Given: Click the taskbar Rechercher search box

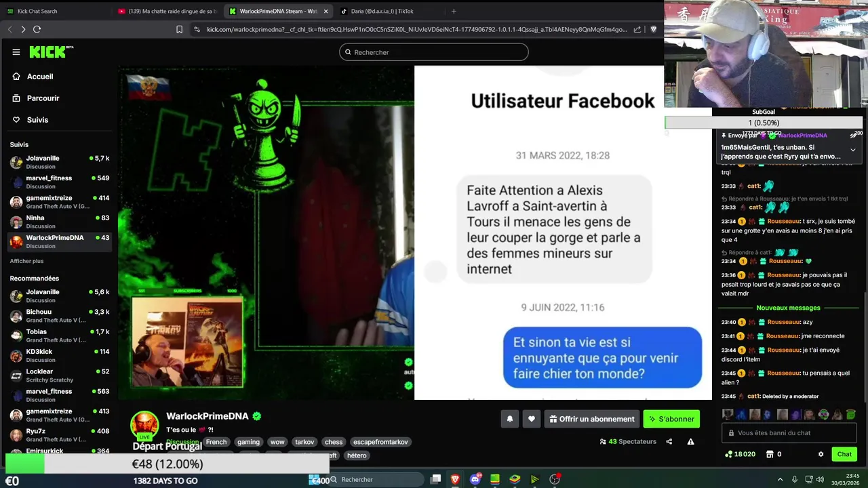Looking at the screenshot, I should click(376, 479).
